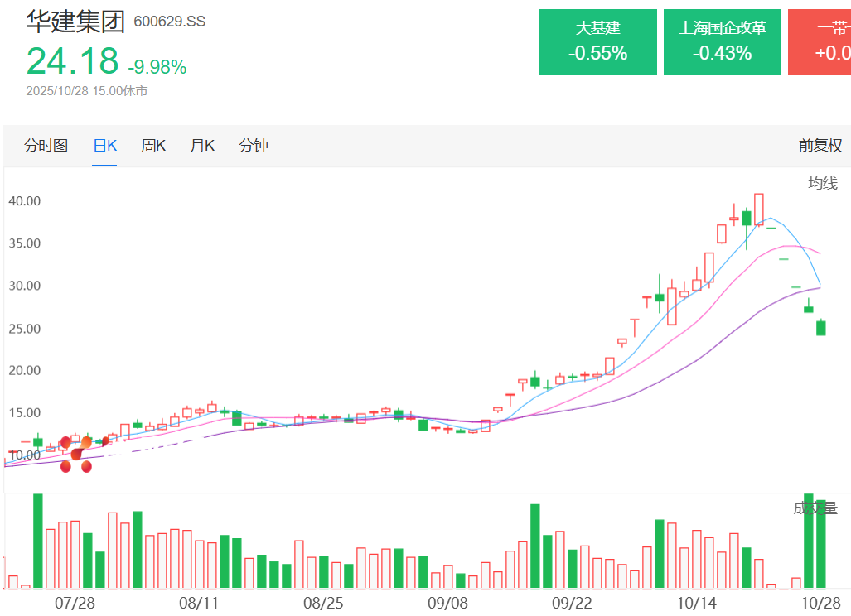Select the 分钟 minute chart tab

click(x=254, y=146)
